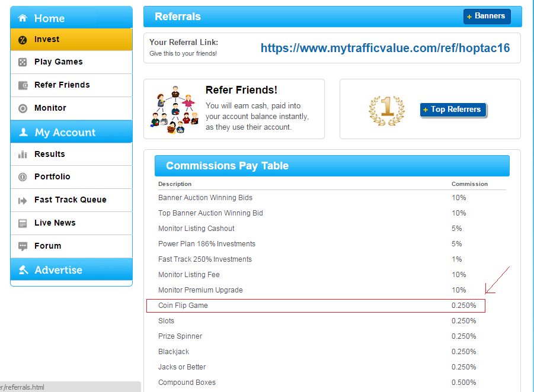This screenshot has width=534, height=392.
Task: Click the gold number one laurel badge
Action: [x=387, y=111]
